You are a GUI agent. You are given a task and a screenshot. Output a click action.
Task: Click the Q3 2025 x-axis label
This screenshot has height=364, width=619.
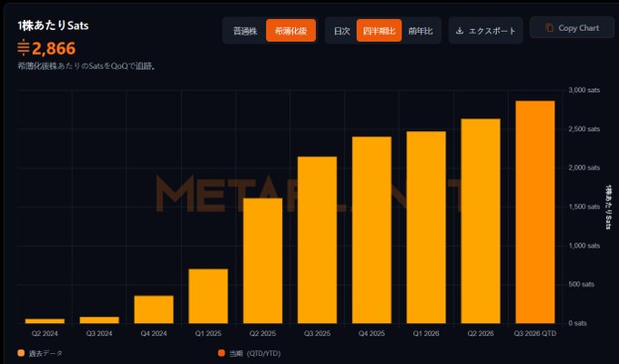317,334
